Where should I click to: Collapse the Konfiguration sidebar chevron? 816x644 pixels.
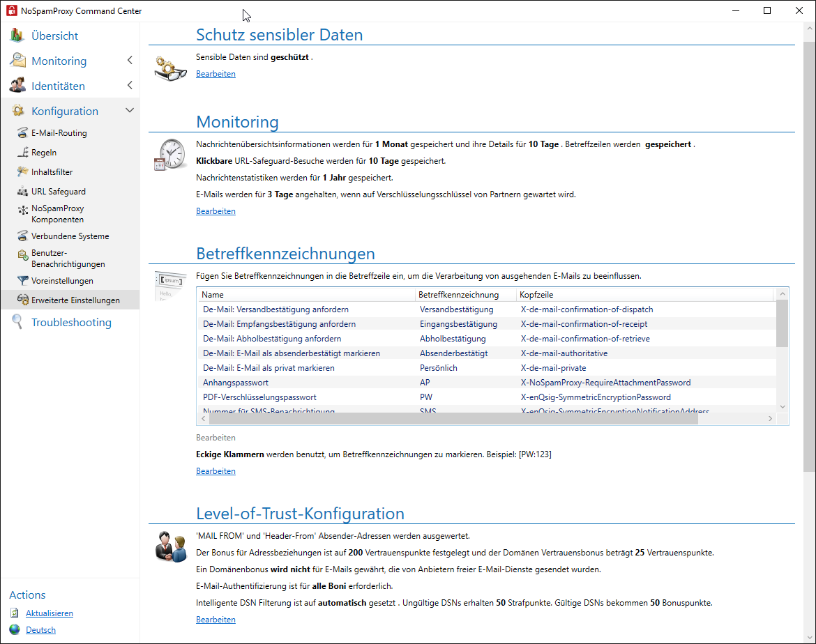(130, 110)
